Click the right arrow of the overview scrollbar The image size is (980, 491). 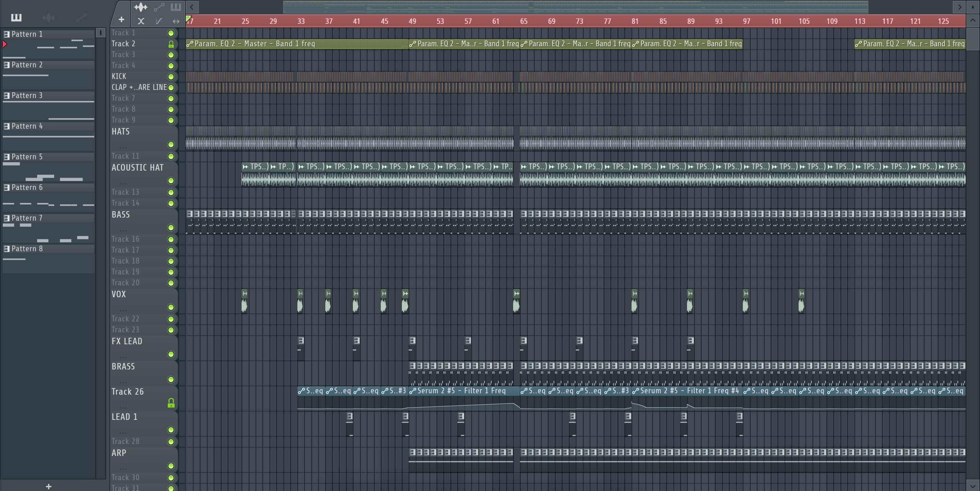click(960, 6)
